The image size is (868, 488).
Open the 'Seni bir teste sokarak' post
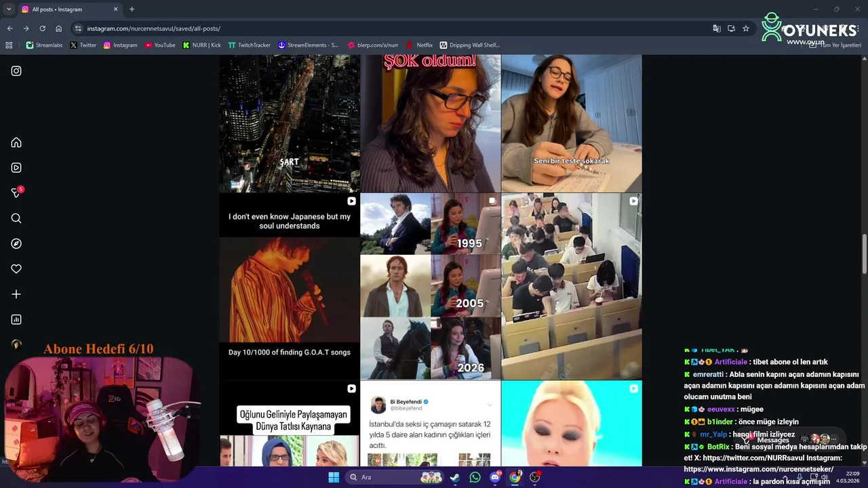[x=572, y=123]
